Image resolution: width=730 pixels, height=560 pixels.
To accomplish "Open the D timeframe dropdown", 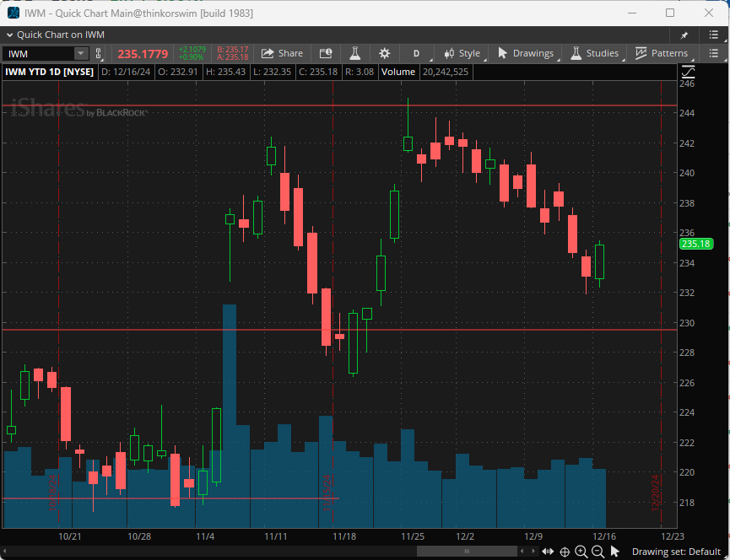I will pyautogui.click(x=416, y=53).
